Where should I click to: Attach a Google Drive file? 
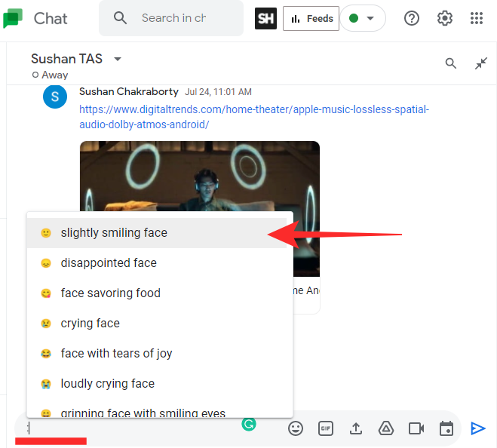click(x=386, y=428)
